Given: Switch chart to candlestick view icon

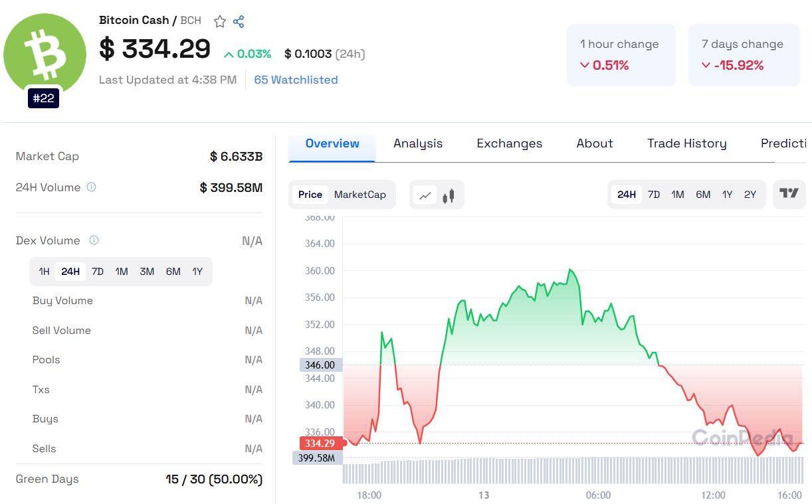Looking at the screenshot, I should (449, 195).
